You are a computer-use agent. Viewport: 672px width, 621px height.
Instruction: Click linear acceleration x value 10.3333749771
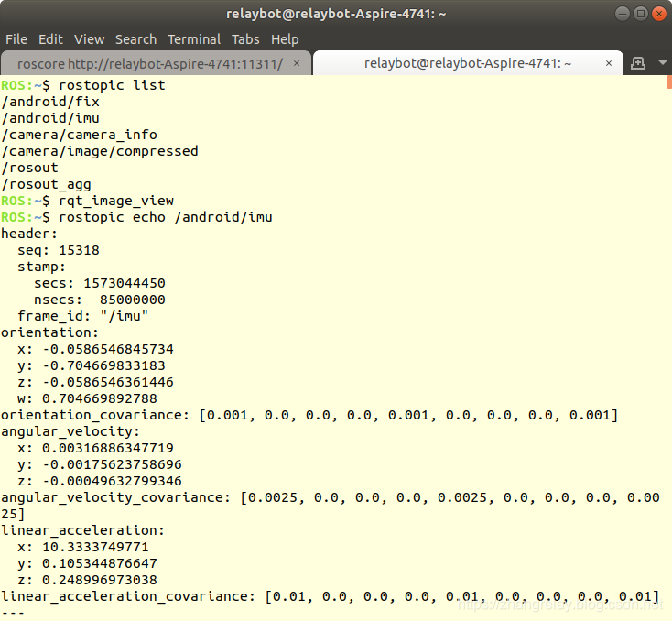coord(95,547)
